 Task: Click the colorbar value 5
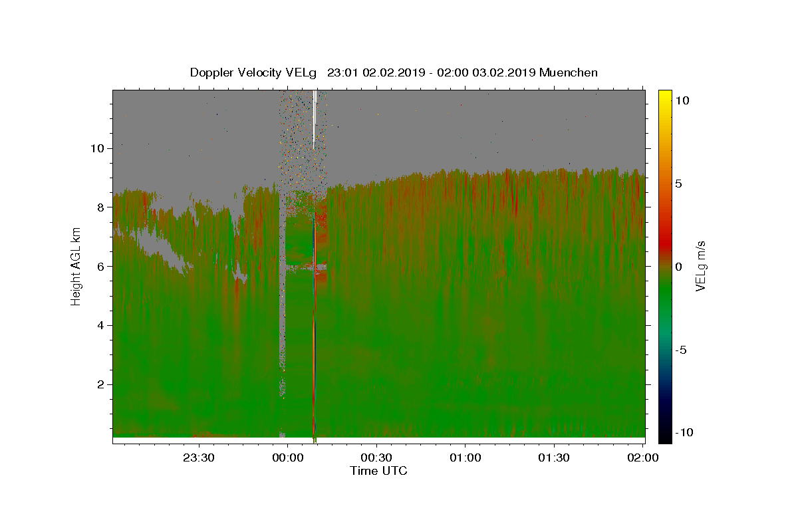(680, 183)
